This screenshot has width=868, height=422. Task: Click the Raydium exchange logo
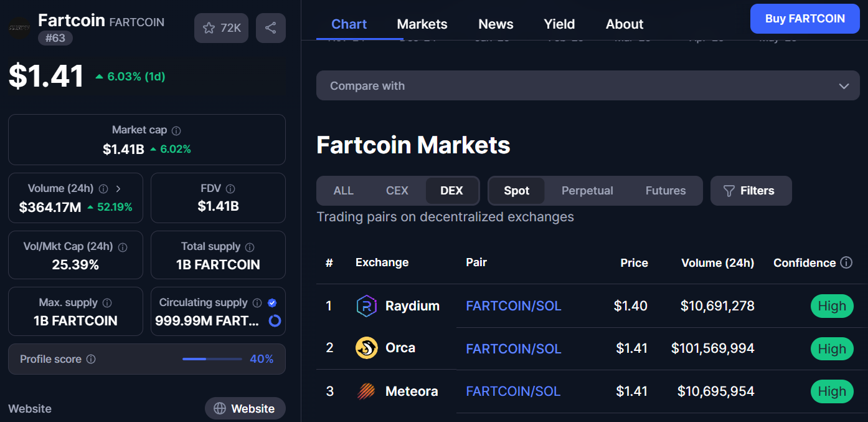(366, 306)
